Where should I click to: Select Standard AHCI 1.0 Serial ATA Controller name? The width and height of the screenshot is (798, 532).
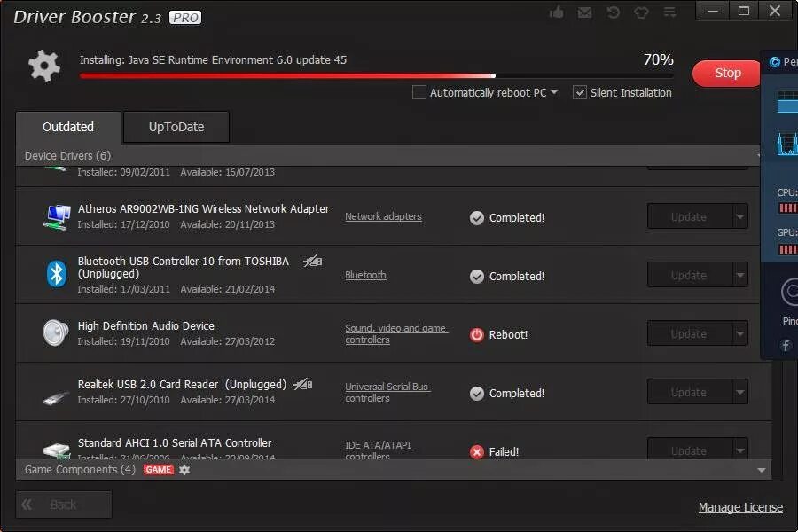175,443
